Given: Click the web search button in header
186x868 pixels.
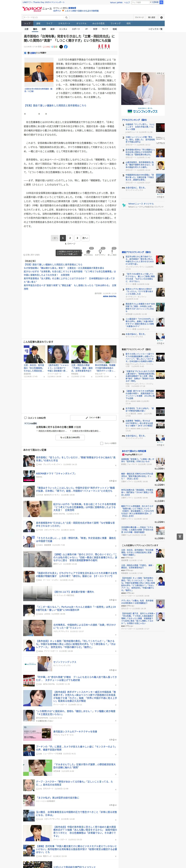Looking at the screenshot, I should [x=161, y=2].
